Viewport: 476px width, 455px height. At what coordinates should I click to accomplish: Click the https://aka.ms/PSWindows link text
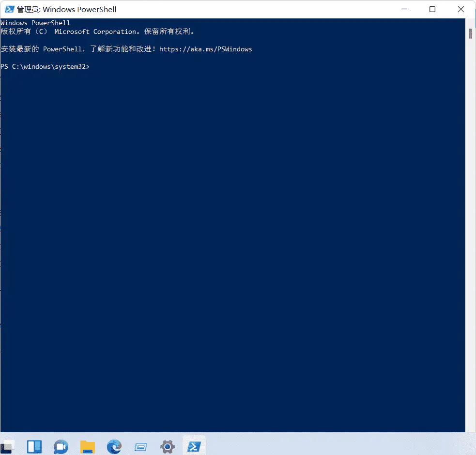205,49
